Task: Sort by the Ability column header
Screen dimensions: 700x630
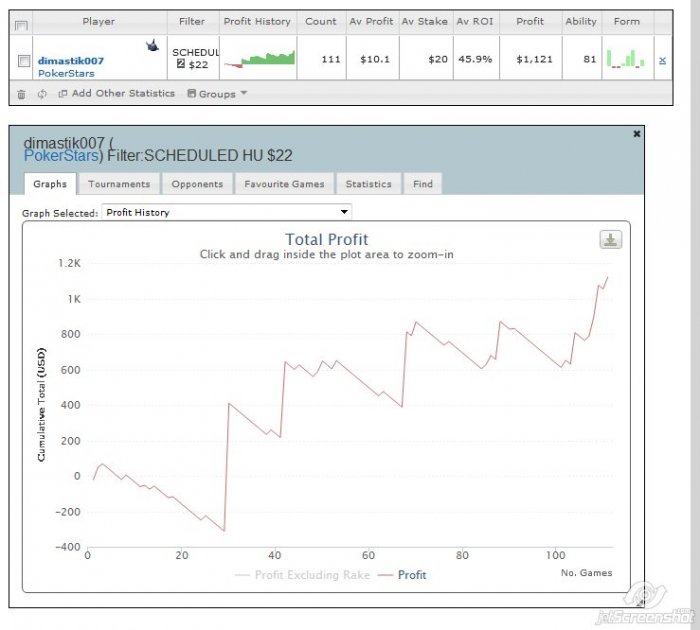Action: [x=581, y=21]
